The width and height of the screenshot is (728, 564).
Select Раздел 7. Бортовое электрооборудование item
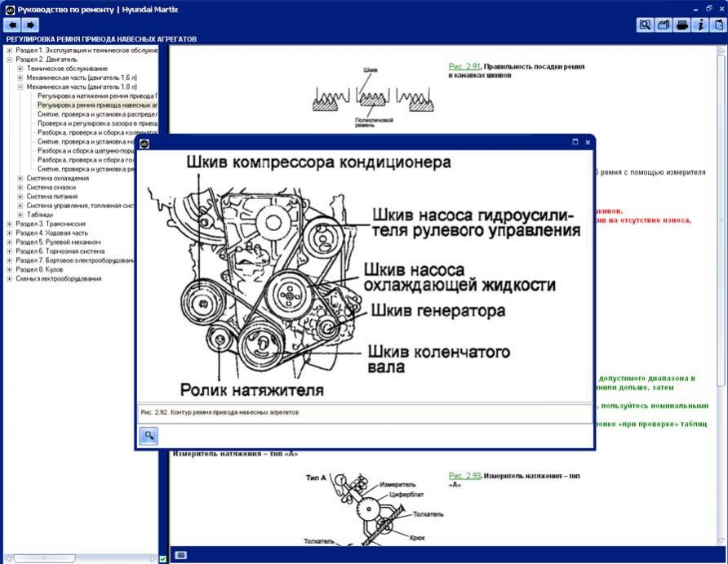coord(75,260)
